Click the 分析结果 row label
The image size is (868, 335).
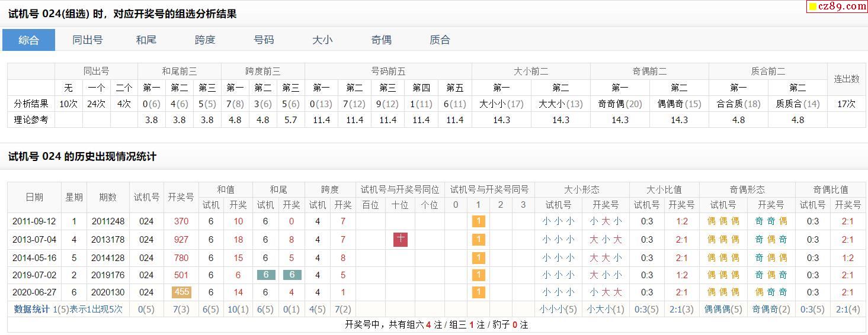coord(31,104)
